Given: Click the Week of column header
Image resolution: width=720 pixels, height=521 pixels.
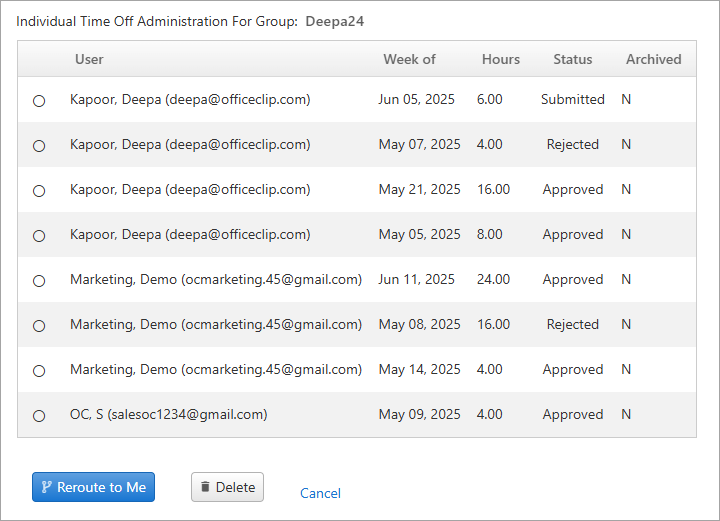Looking at the screenshot, I should tap(409, 59).
